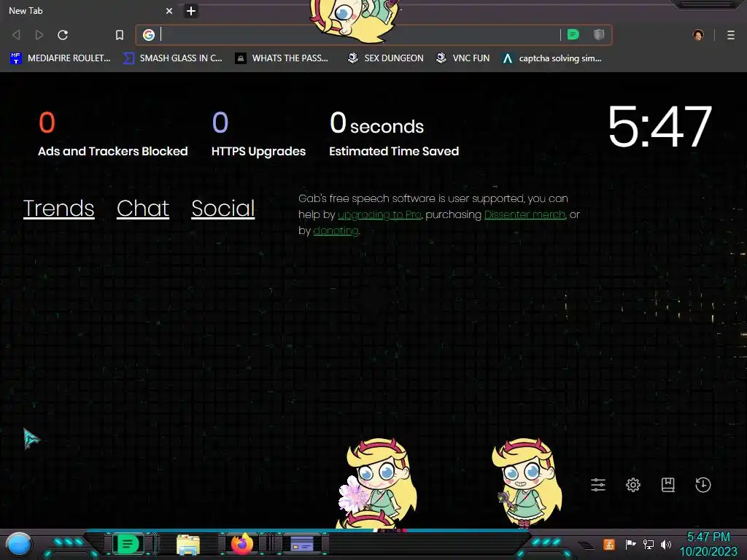The image size is (747, 560).
Task: Click the HTTPS Upgrades counter
Action: coord(258,134)
